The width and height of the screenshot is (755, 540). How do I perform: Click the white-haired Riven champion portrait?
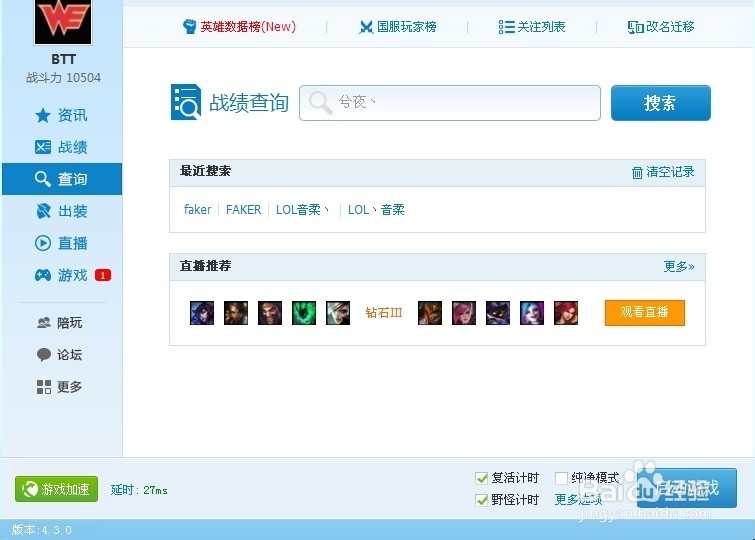pyautogui.click(x=338, y=313)
